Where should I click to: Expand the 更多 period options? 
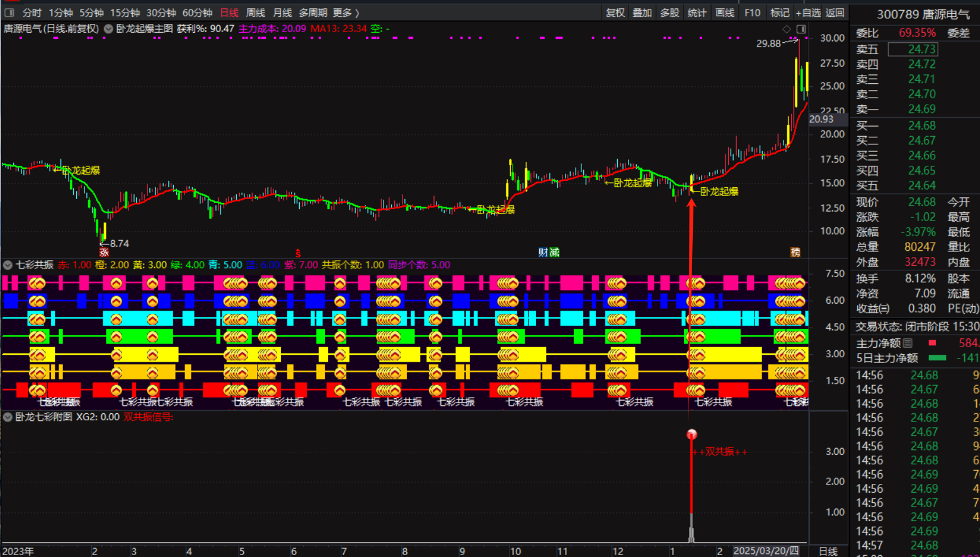(x=346, y=13)
